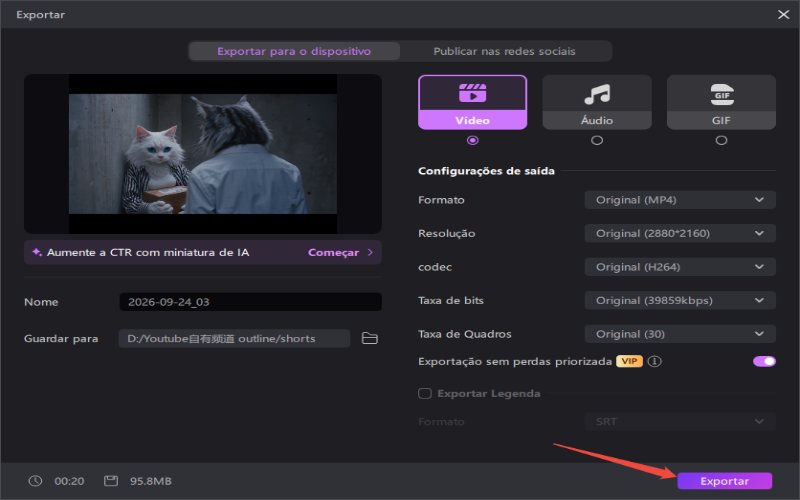
Task: Click the 00:20 duration text
Action: coord(69,481)
